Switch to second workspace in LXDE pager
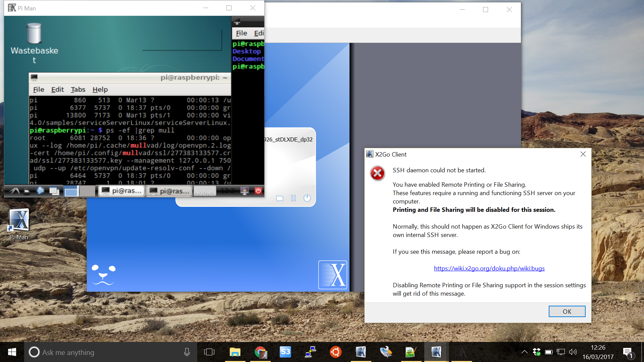644x362 pixels. 88,191
